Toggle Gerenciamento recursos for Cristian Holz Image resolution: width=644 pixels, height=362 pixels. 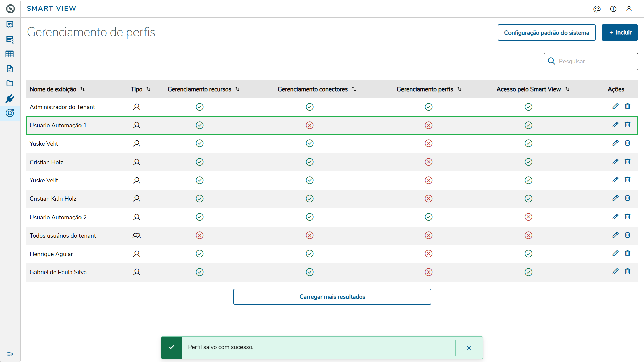pyautogui.click(x=199, y=162)
